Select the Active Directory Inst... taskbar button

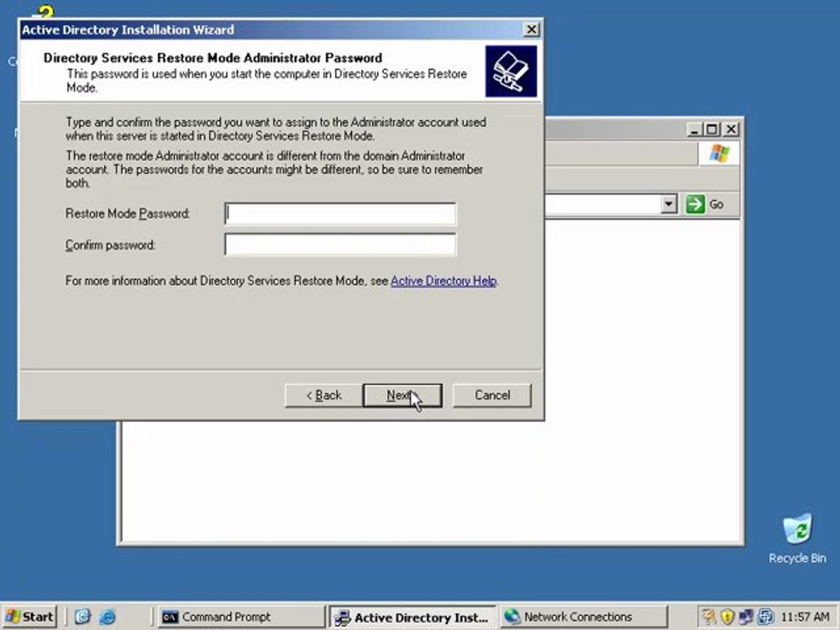click(x=413, y=617)
